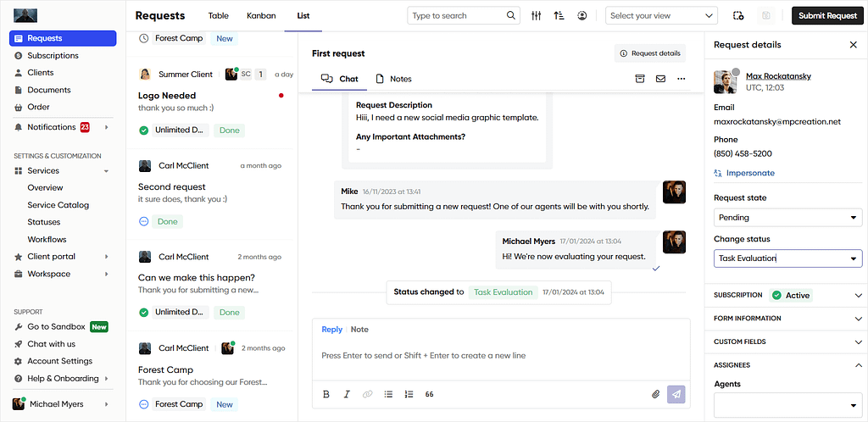Click the sort order icon
This screenshot has height=422, width=868.
(559, 15)
